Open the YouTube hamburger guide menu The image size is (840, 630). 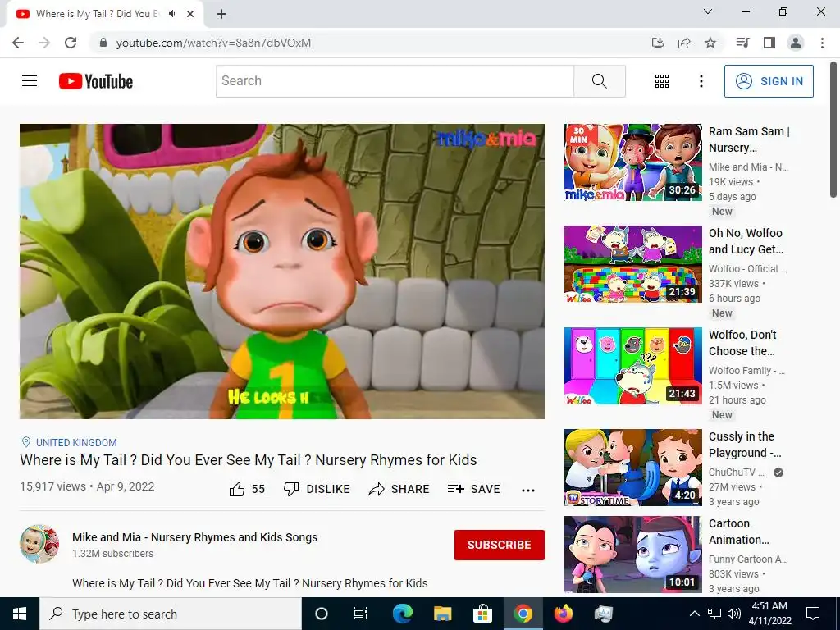click(x=30, y=81)
